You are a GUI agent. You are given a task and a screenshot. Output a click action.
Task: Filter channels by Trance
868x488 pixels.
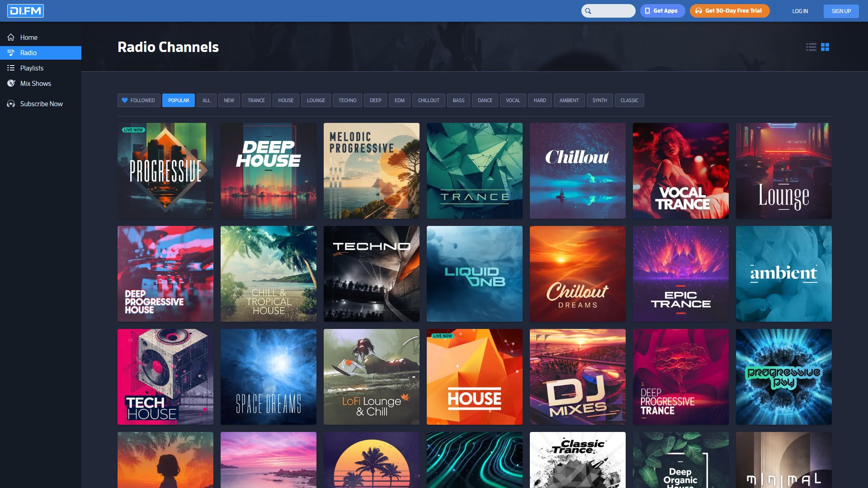pyautogui.click(x=256, y=100)
